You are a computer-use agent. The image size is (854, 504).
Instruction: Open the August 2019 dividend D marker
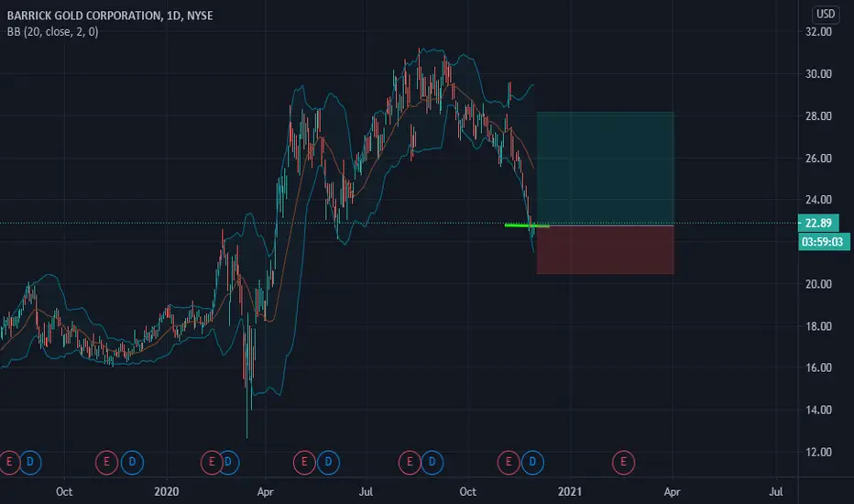pos(30,463)
